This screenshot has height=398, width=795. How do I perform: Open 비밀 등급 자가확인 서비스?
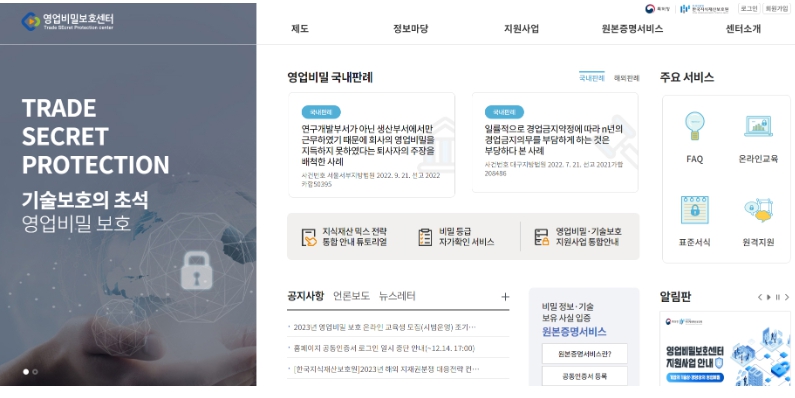pyautogui.click(x=456, y=237)
